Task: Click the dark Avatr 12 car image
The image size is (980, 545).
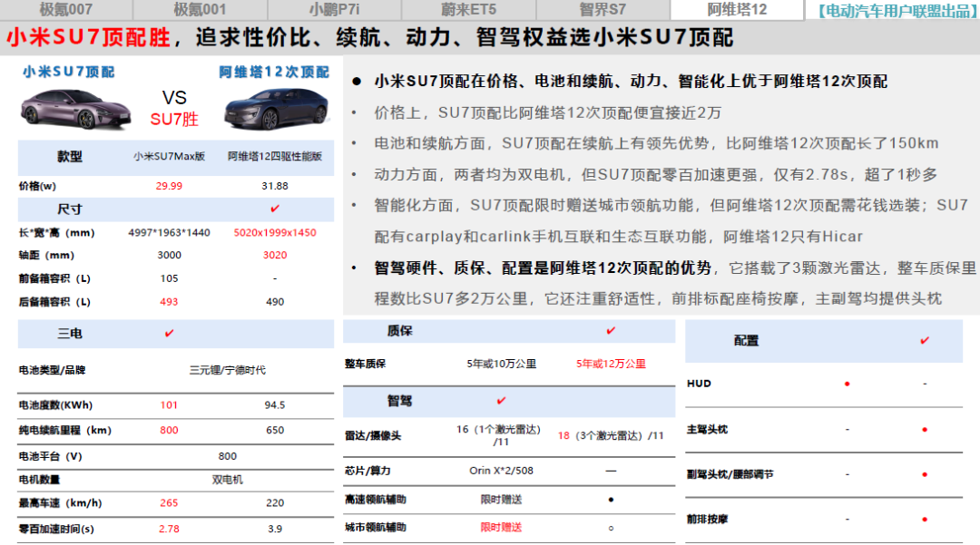Action: [x=276, y=110]
